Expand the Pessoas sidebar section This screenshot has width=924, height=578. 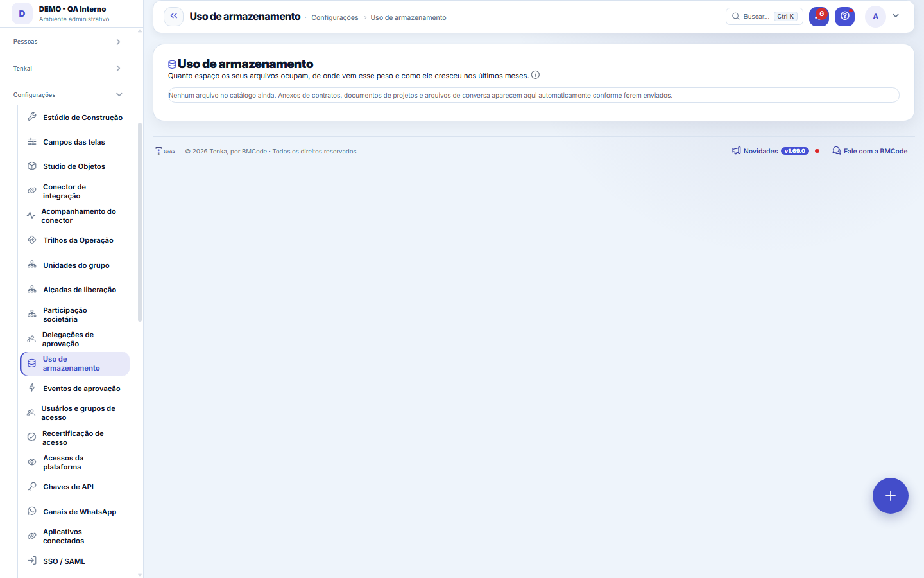click(x=67, y=42)
